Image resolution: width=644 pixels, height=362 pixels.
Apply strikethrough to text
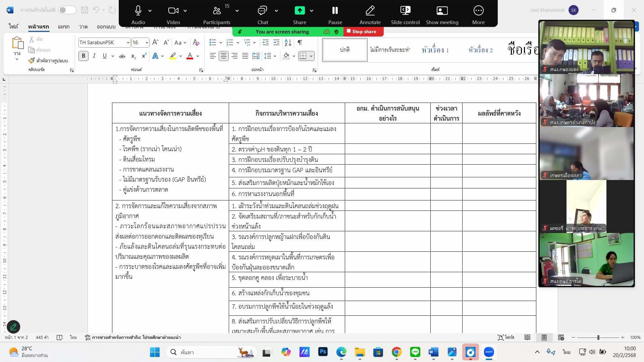[122, 56]
